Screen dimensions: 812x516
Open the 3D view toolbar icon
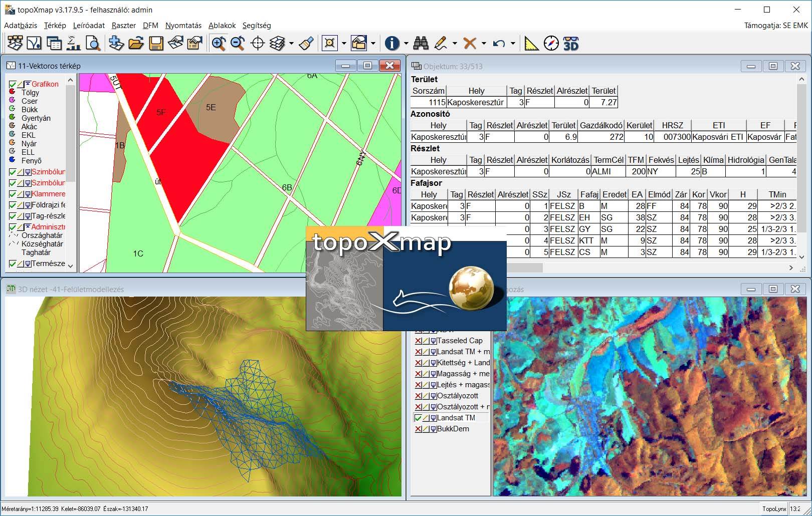click(571, 44)
